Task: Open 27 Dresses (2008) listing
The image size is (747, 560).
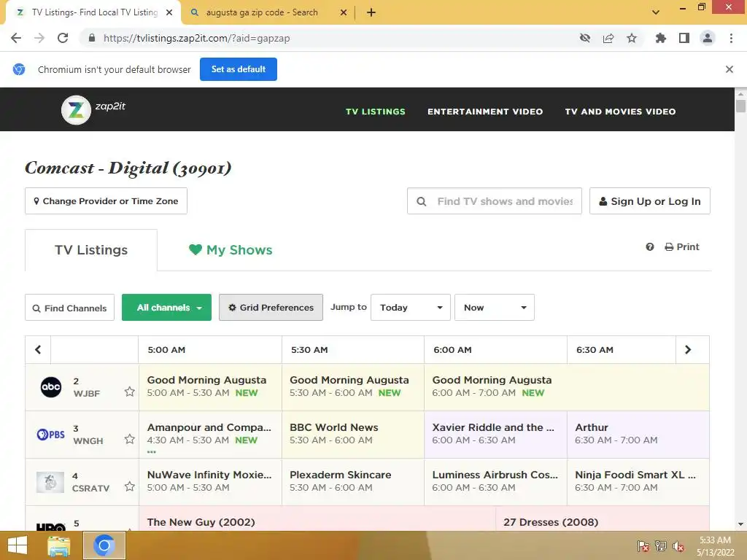Action: 602,519
